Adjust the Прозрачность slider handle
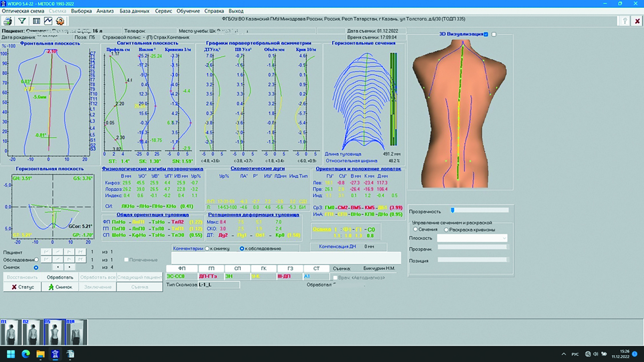This screenshot has width=644, height=362. click(x=452, y=210)
